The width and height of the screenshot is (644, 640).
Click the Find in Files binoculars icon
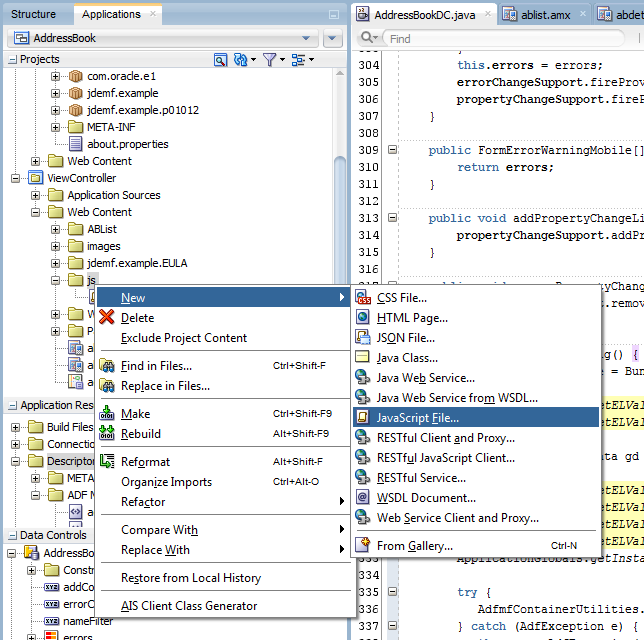pos(107,366)
